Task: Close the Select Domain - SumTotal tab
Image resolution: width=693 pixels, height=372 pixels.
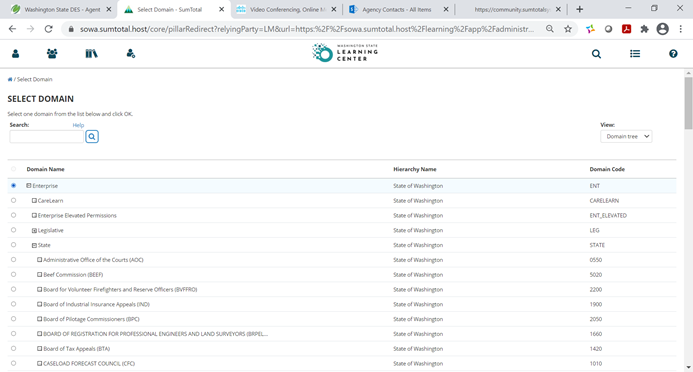Action: (x=221, y=9)
